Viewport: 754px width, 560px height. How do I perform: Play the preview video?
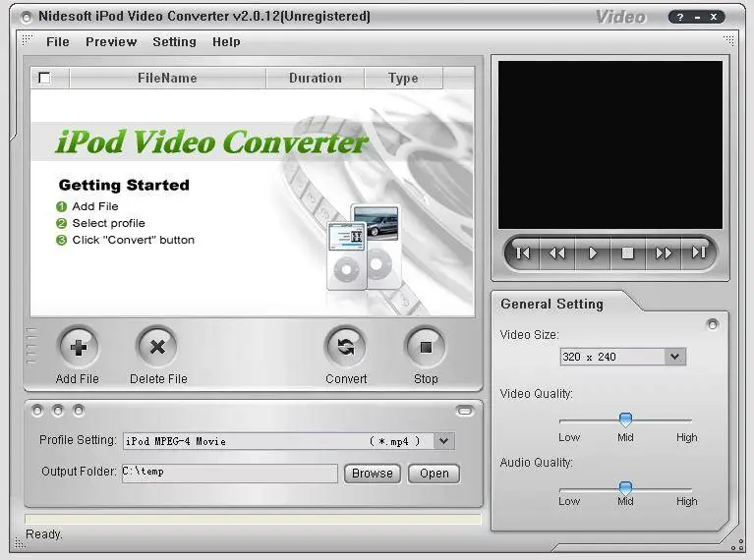[593, 252]
